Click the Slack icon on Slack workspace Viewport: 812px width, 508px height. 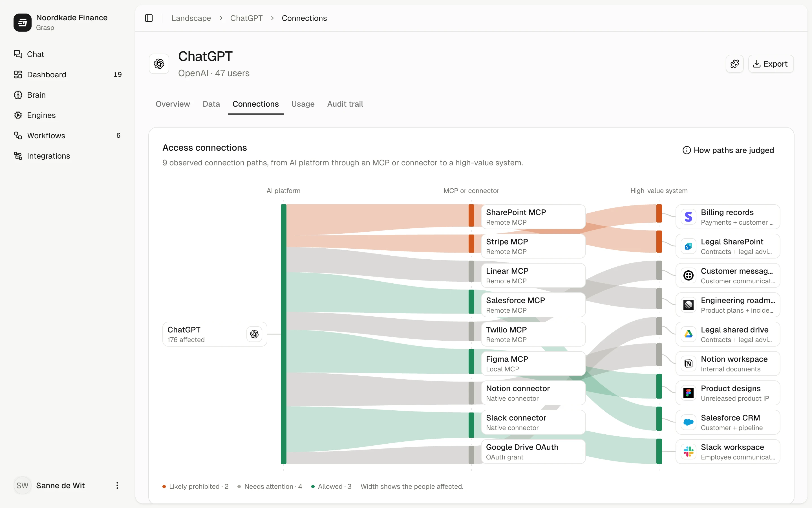tap(689, 452)
